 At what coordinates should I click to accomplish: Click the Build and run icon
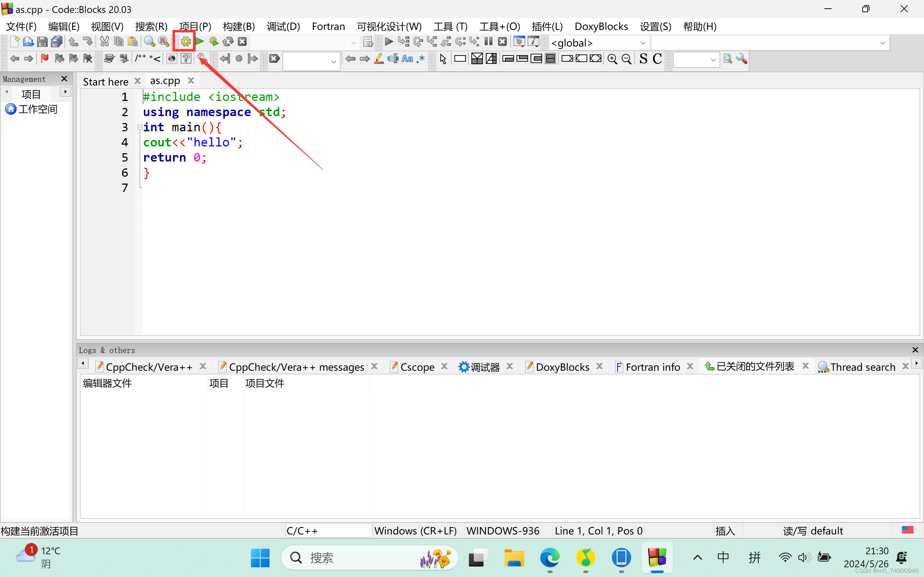[214, 41]
